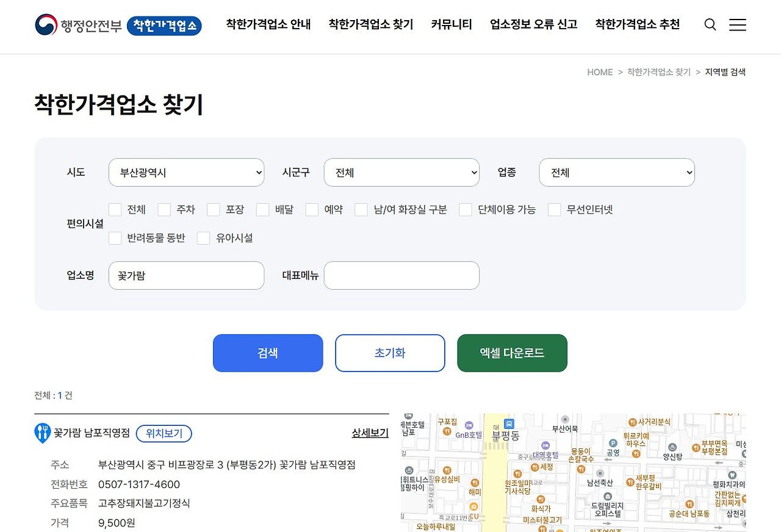Click the fork-and-knife icon beside 꽃가람 남포직영점
781x532 pixels.
(42, 433)
